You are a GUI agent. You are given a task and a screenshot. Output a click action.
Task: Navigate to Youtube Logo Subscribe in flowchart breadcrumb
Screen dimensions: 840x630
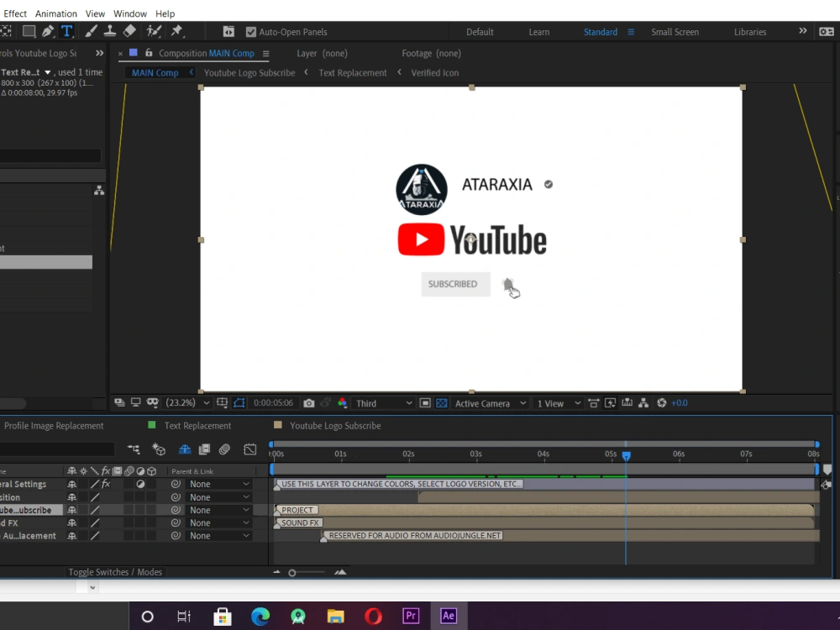click(x=249, y=73)
